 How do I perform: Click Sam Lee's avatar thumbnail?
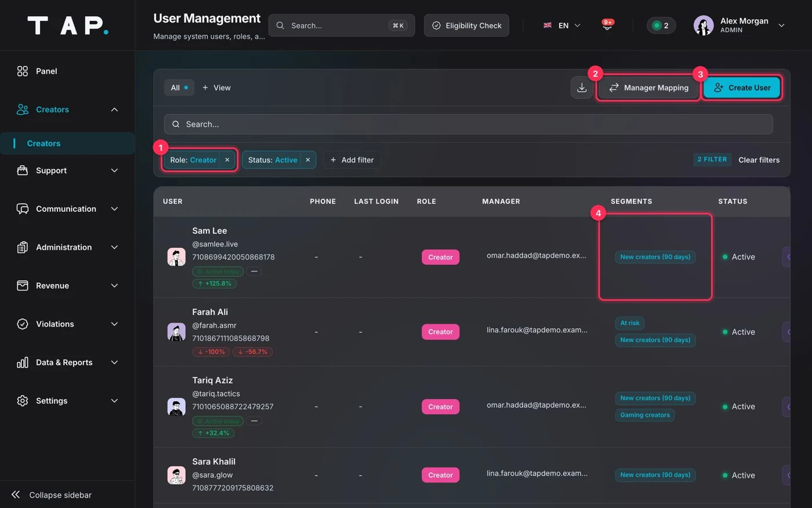176,257
